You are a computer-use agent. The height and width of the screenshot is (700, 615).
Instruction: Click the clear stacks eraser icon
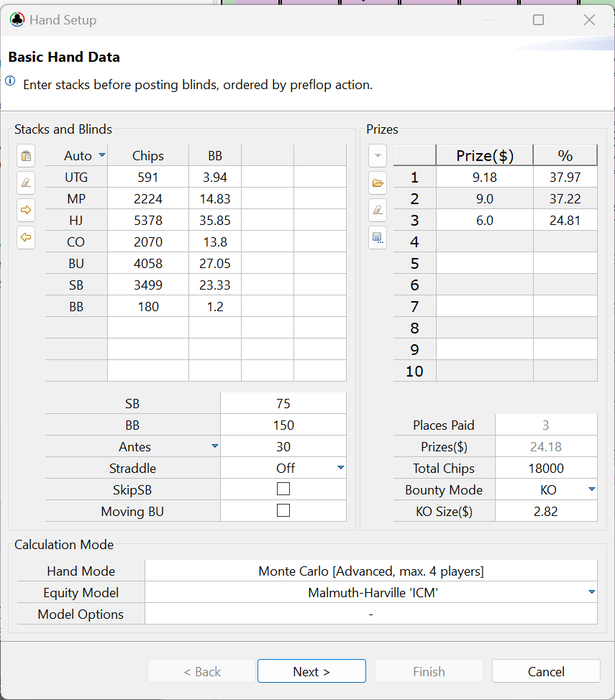(26, 183)
